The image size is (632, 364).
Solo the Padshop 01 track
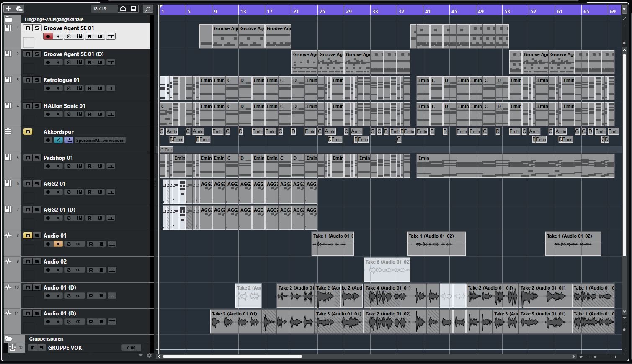pos(37,158)
